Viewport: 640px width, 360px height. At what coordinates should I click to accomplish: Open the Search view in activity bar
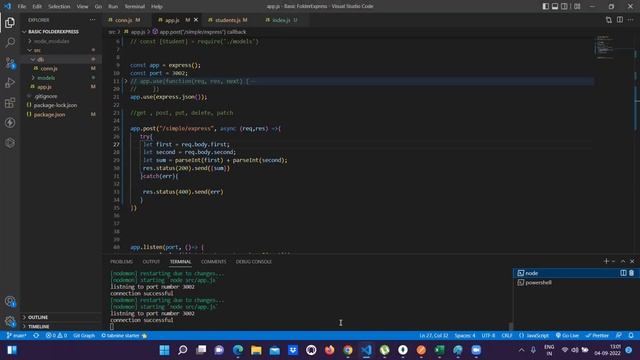(10, 42)
